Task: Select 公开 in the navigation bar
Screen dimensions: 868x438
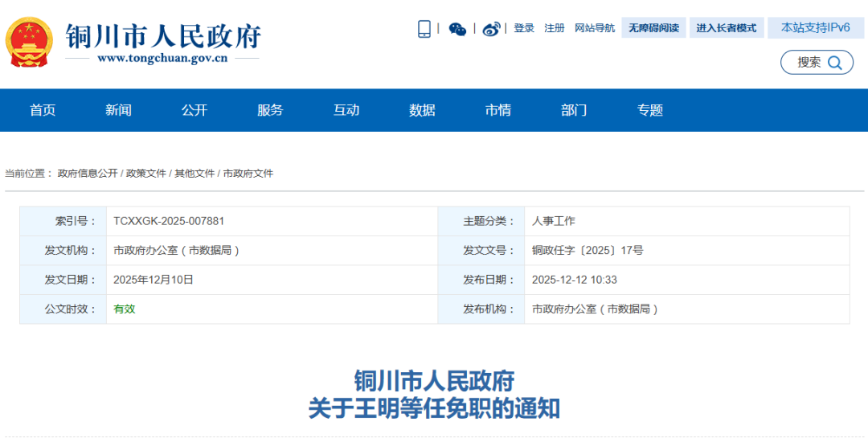Action: [194, 110]
